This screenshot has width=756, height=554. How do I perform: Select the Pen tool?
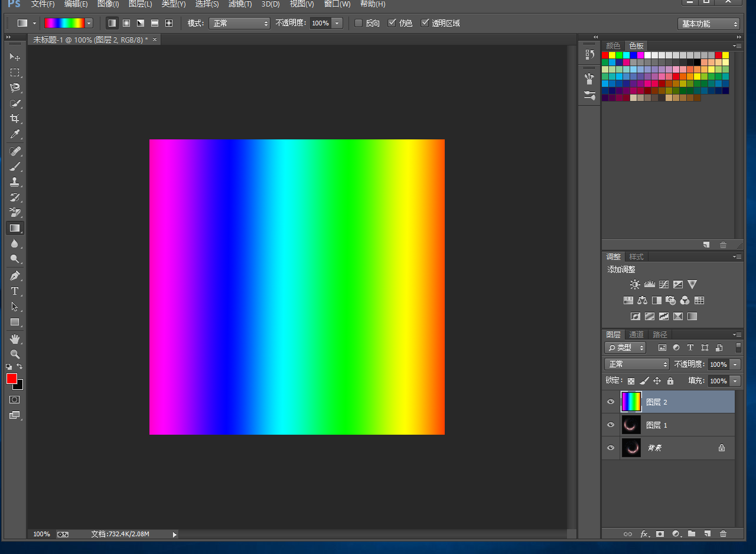[15, 276]
